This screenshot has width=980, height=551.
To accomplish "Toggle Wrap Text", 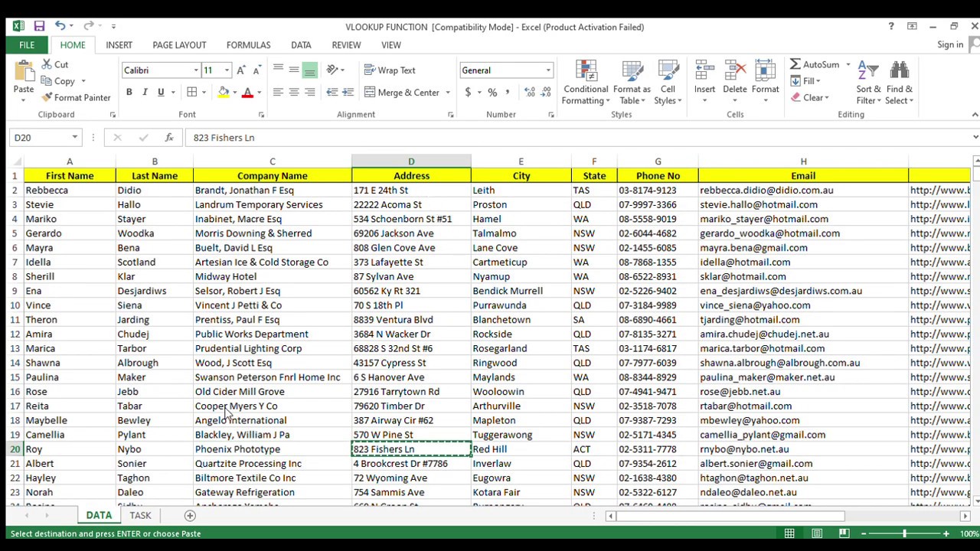I will 390,70.
